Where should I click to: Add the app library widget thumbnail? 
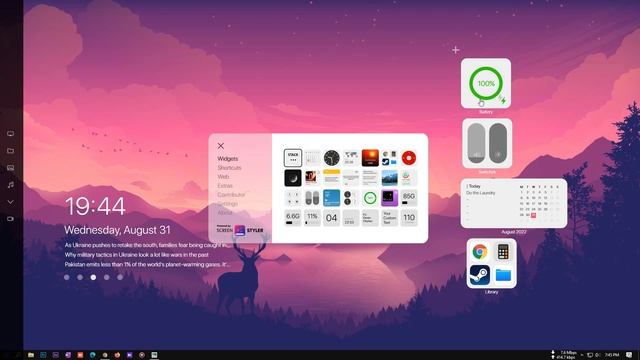click(x=389, y=158)
